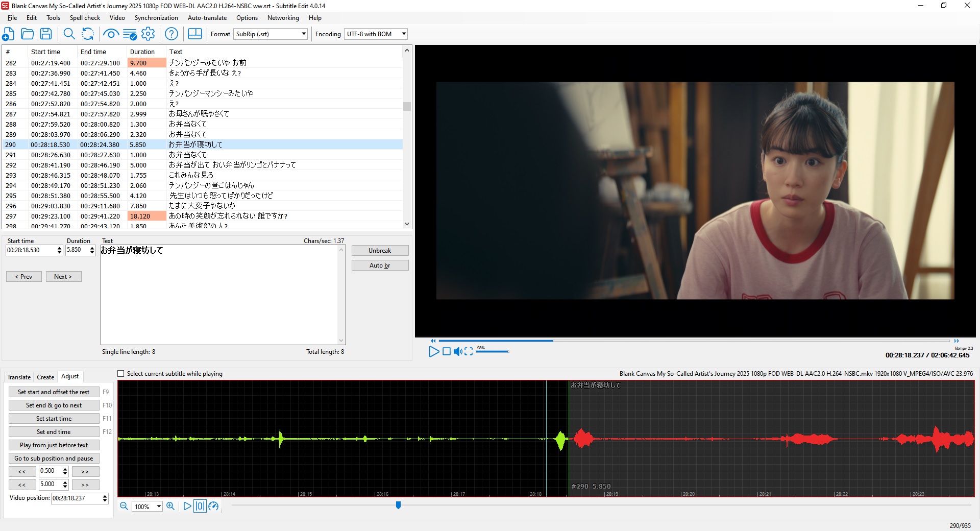The width and height of the screenshot is (980, 531).
Task: Open the waveform zoom 100% dropdown
Action: [x=159, y=506]
